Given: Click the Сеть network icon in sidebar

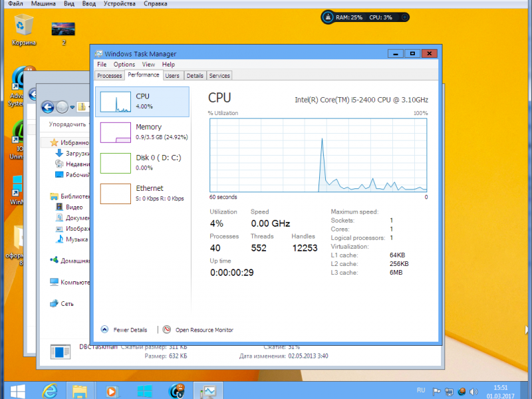Looking at the screenshot, I should pos(54,303).
